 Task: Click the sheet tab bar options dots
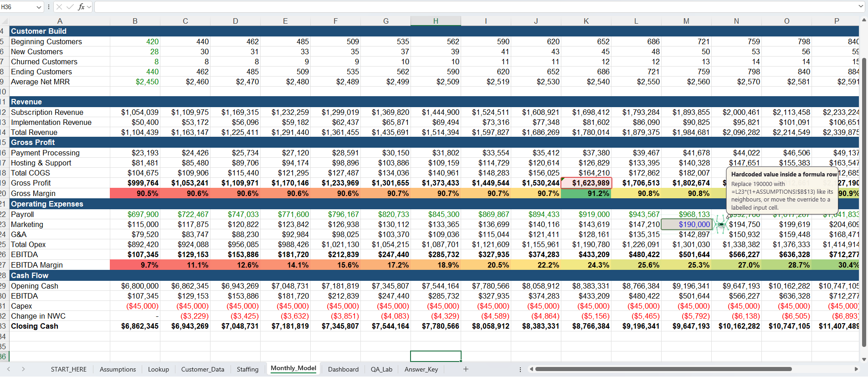pos(520,369)
